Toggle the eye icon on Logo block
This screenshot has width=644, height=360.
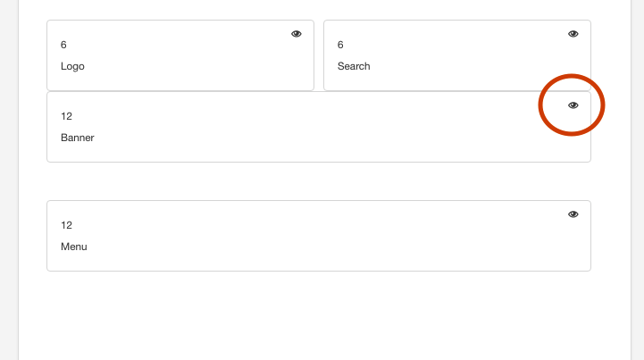click(297, 34)
